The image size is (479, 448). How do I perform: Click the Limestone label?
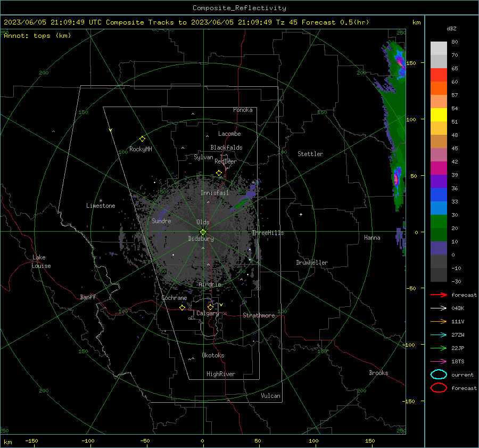[101, 206]
